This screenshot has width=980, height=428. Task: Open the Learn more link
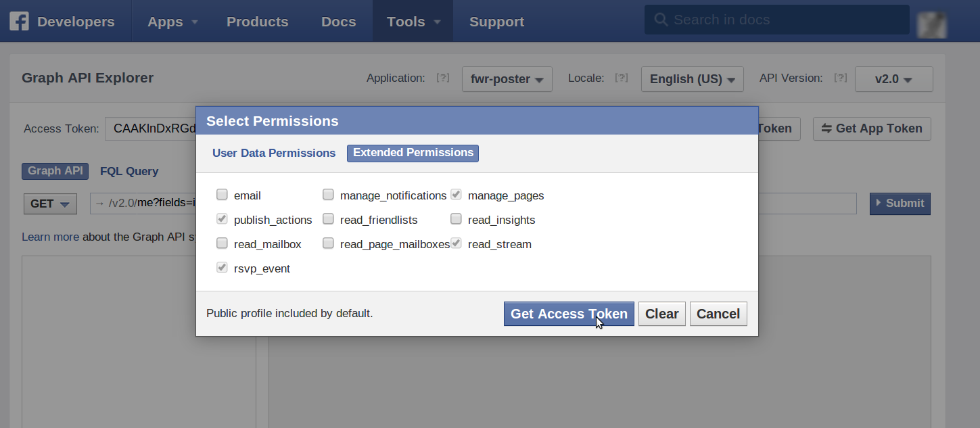click(x=50, y=237)
